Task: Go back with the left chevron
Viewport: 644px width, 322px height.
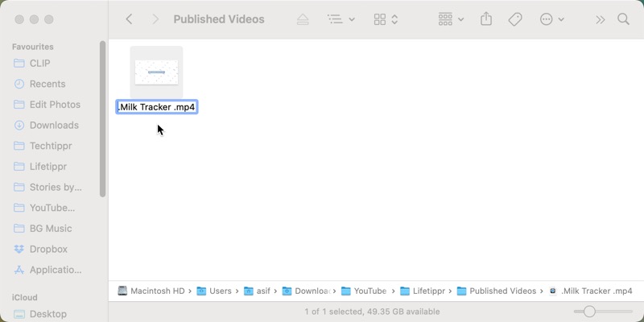Action: (x=129, y=19)
